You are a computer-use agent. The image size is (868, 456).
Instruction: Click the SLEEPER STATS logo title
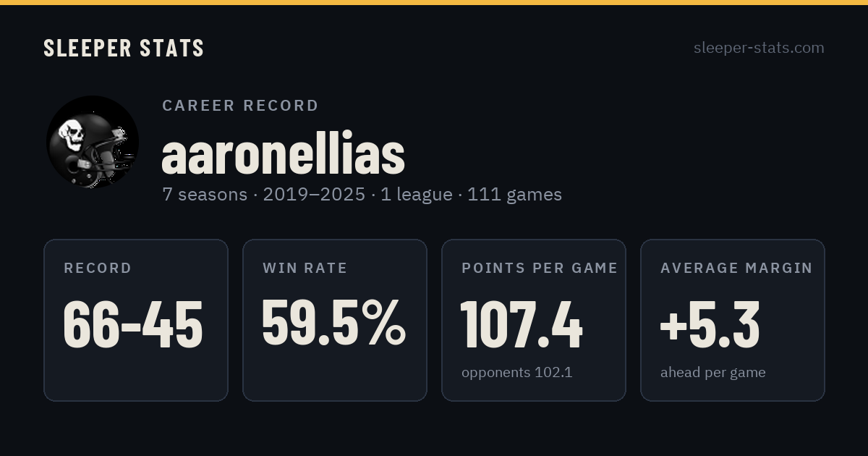(124, 48)
